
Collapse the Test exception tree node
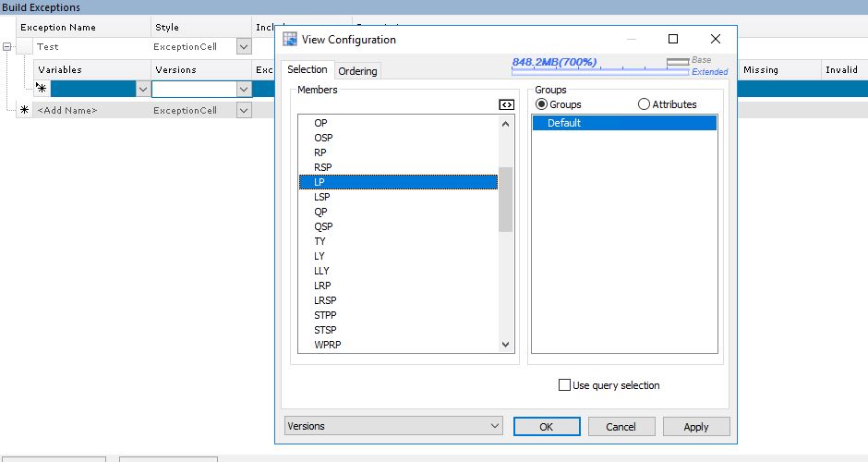click(7, 46)
